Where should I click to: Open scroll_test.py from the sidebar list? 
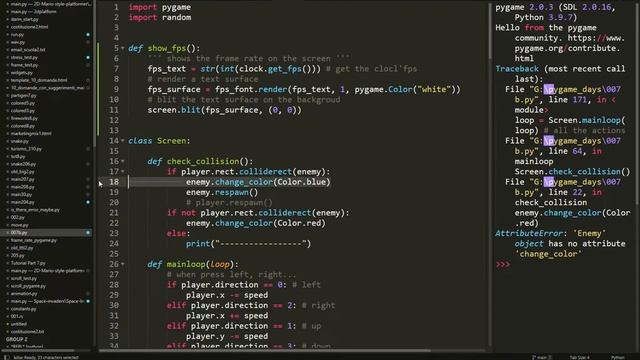pyautogui.click(x=24, y=278)
